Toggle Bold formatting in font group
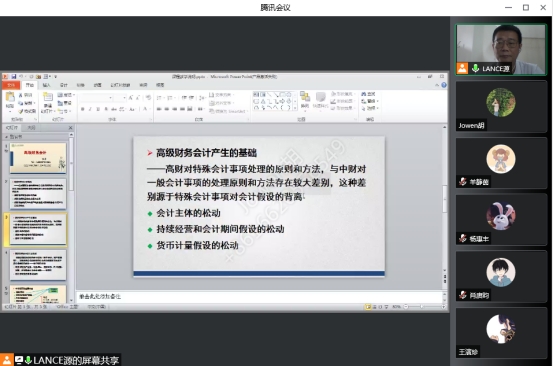Screen dimensions: 554x366 tap(82, 109)
